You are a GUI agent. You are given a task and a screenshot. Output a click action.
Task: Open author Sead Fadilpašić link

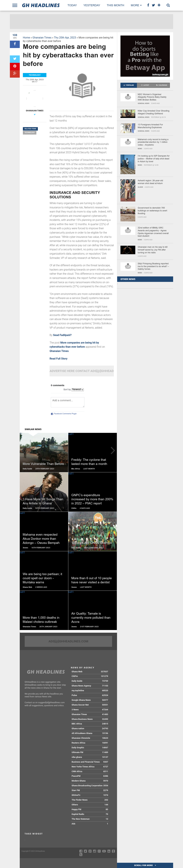62,335
